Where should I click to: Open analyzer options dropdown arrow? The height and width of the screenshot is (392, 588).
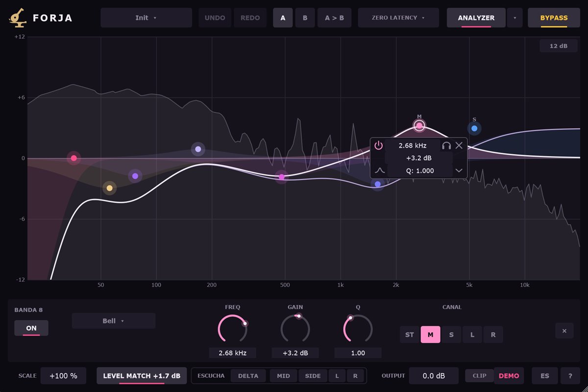click(x=514, y=18)
